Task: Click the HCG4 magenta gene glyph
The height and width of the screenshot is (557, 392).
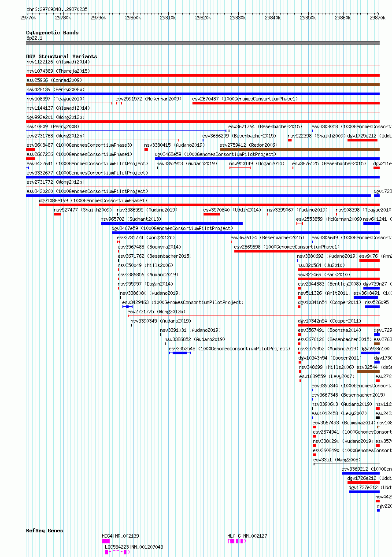Action: pyautogui.click(x=106, y=541)
